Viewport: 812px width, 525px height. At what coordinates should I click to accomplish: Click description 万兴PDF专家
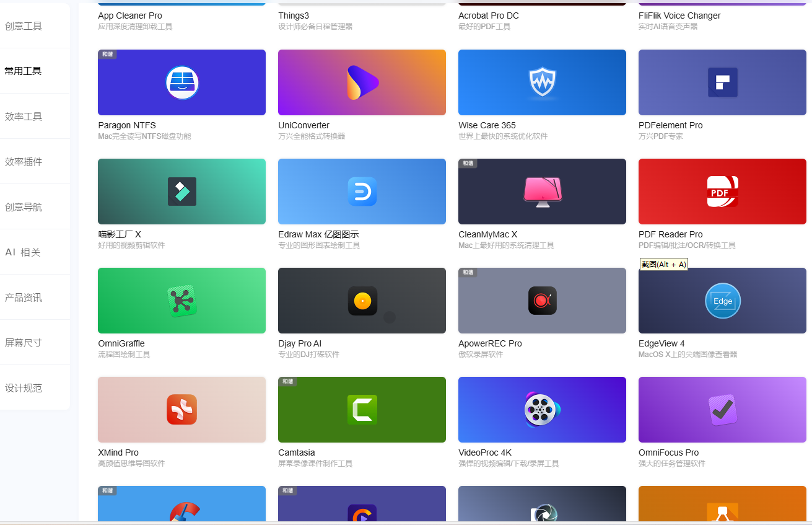click(661, 136)
